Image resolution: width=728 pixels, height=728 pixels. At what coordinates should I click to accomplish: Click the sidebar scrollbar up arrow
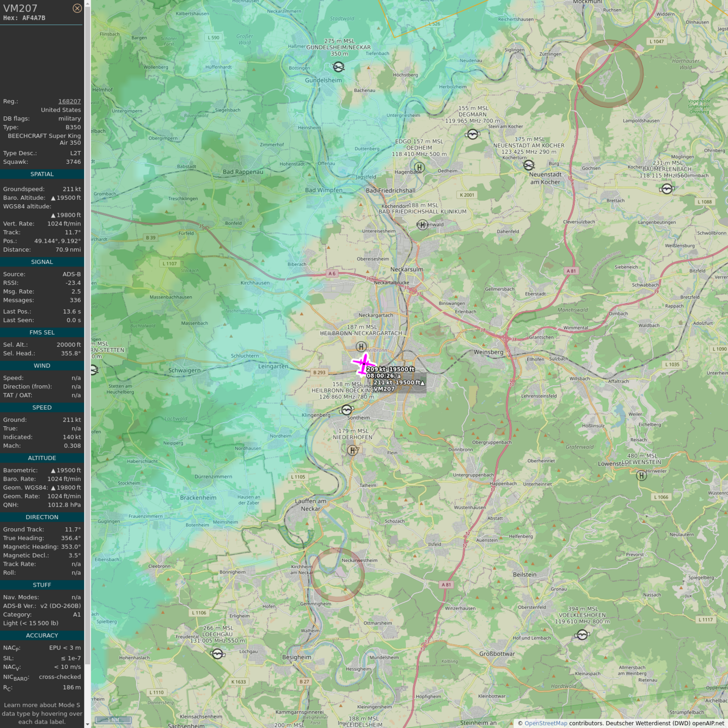pyautogui.click(x=87, y=4)
